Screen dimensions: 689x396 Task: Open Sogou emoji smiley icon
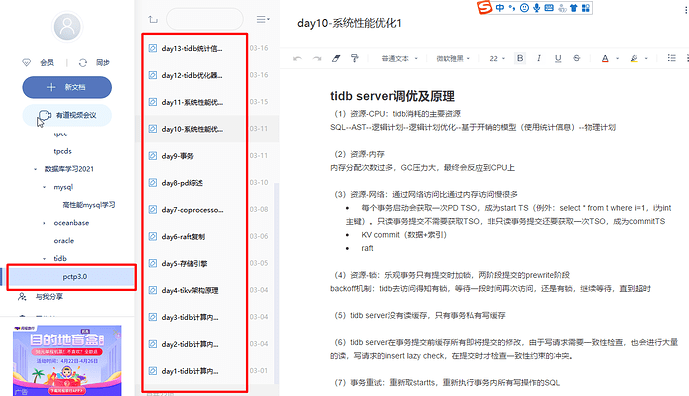click(x=524, y=8)
